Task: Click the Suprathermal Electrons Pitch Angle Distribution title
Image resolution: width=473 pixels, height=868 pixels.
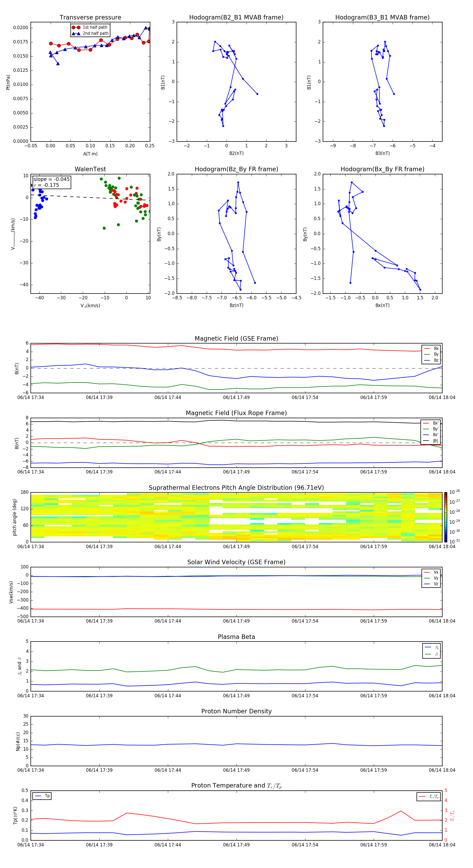Action: click(236, 488)
